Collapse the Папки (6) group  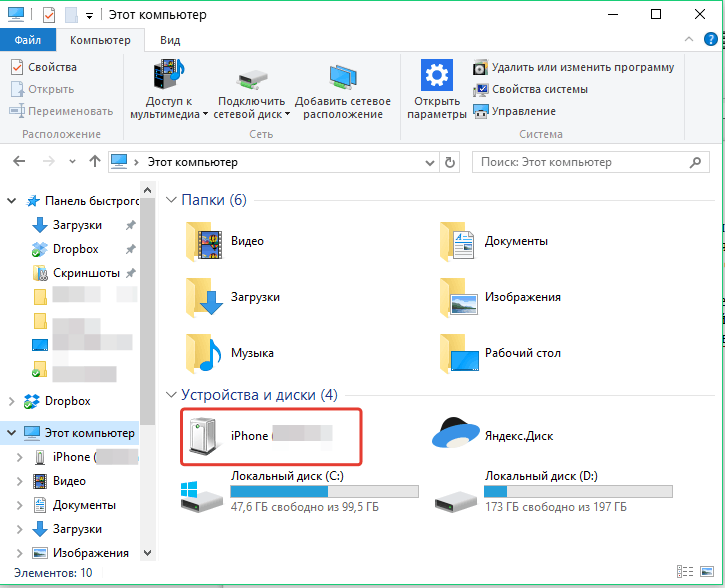click(x=171, y=200)
